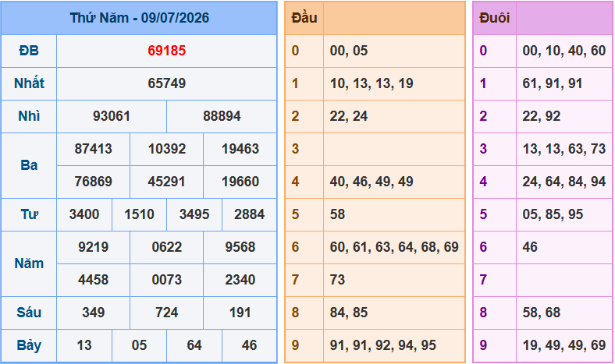Image resolution: width=615 pixels, height=364 pixels.
Task: Select number 05 in the Bảy row
Action: pos(139,345)
